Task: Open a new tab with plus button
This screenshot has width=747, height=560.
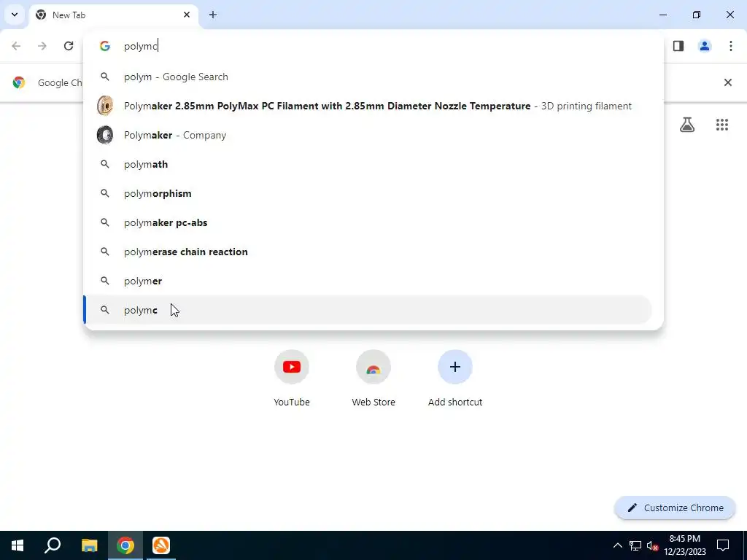Action: (213, 15)
